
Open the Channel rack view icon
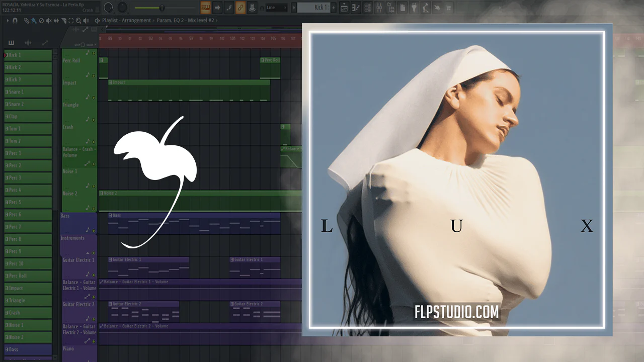[368, 8]
